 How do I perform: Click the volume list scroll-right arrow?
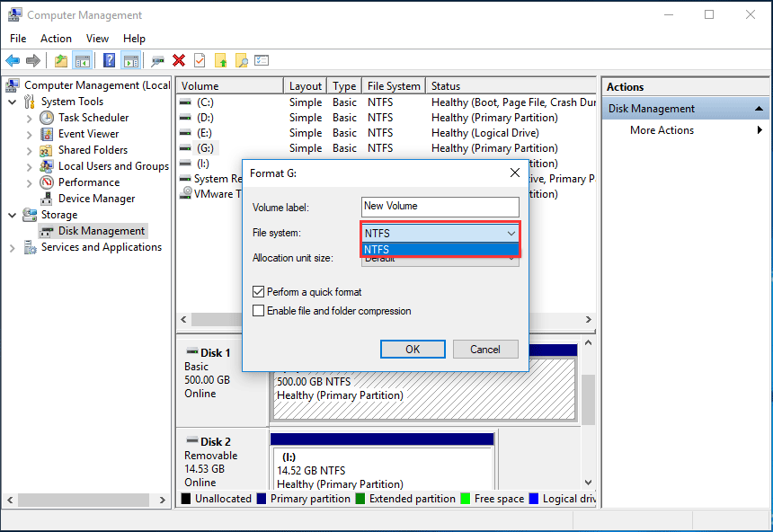(x=588, y=320)
